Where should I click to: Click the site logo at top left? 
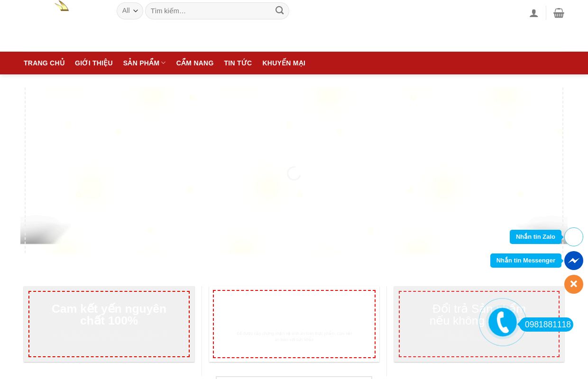point(62,6)
